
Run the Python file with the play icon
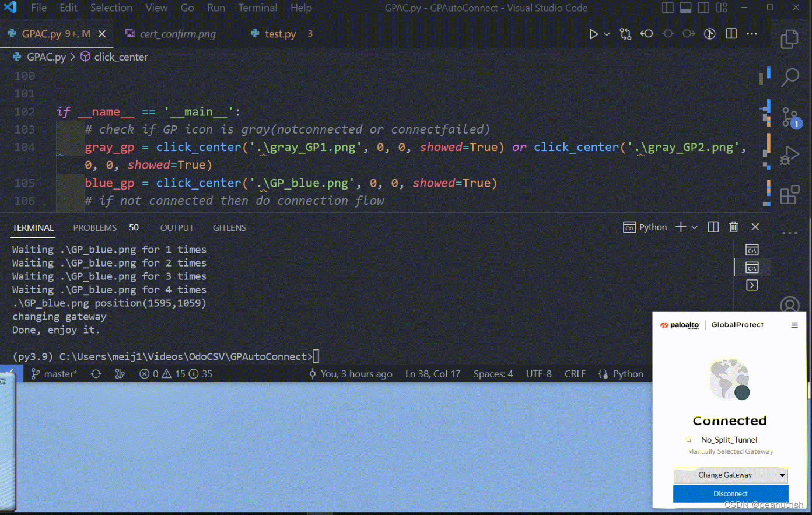[593, 34]
